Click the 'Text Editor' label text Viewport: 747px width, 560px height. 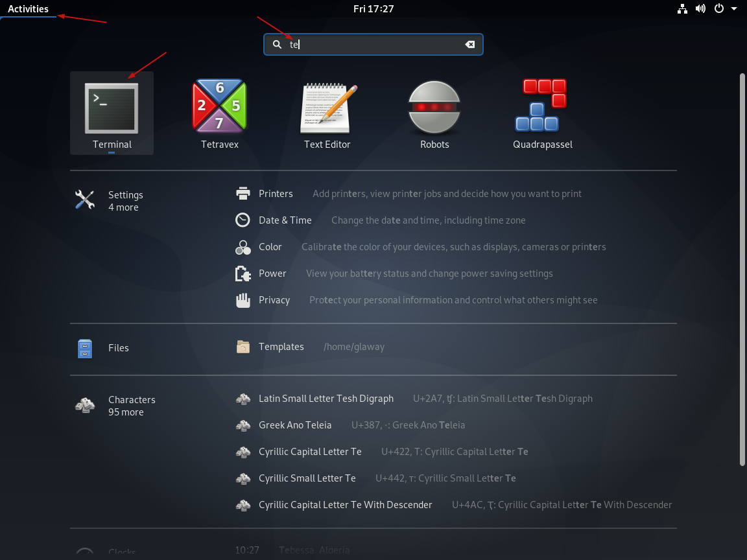(327, 145)
